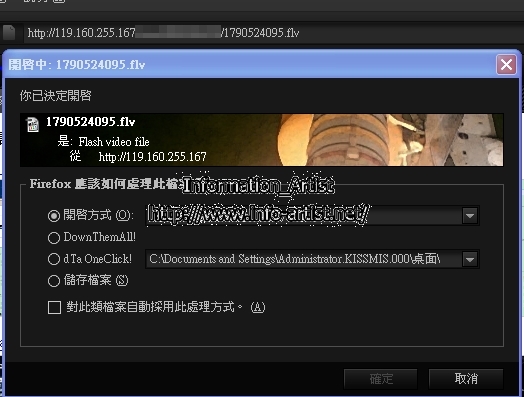Viewport: 524px width, 397px height.
Task: Open the 開啟方式 application dropdown arrow
Action: point(470,216)
